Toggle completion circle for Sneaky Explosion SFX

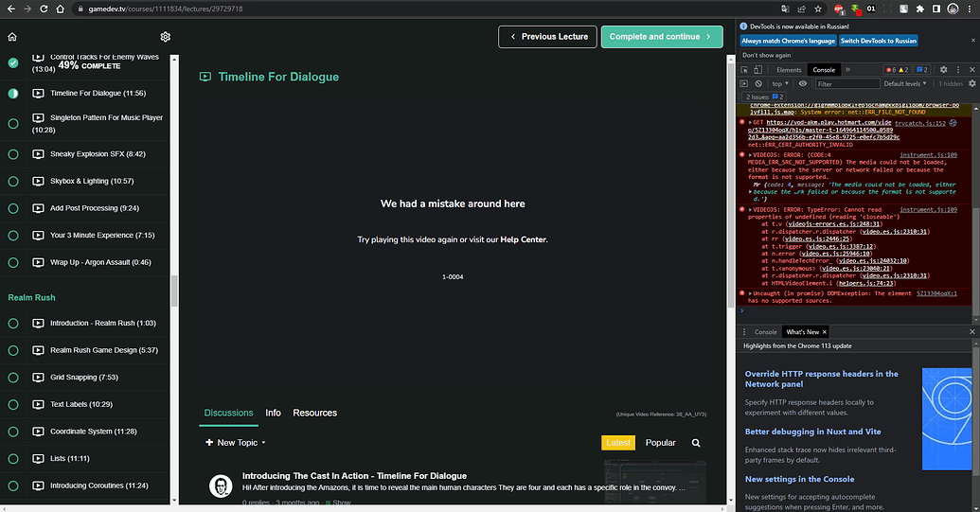[x=13, y=154]
